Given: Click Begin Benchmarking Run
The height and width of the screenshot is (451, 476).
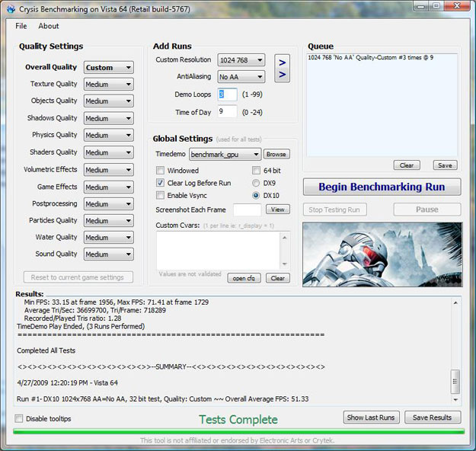Looking at the screenshot, I should (x=382, y=187).
